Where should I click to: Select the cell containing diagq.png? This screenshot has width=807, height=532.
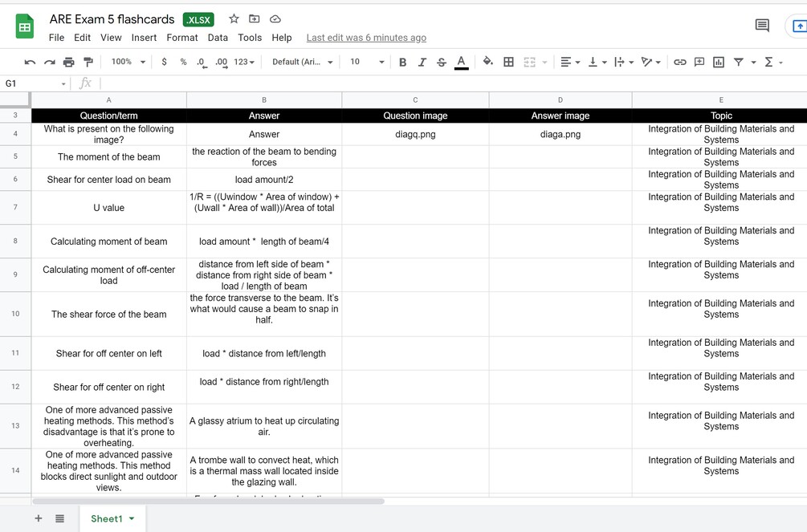(415, 134)
